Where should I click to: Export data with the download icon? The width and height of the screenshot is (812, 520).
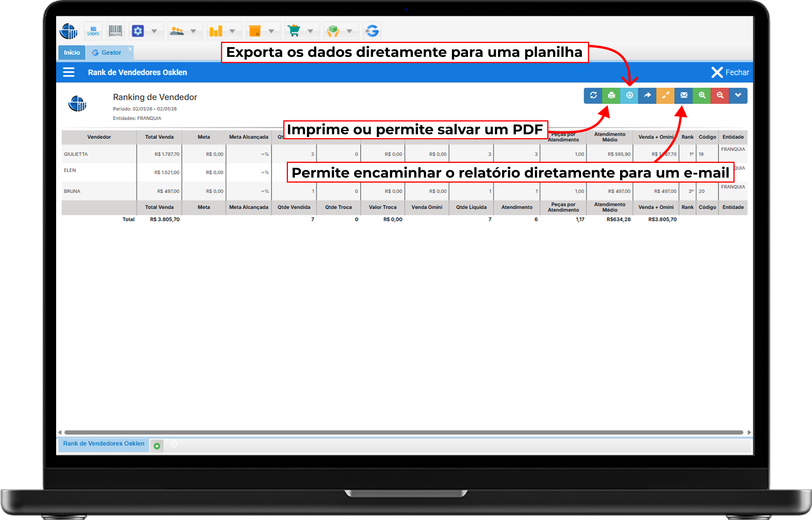point(629,95)
